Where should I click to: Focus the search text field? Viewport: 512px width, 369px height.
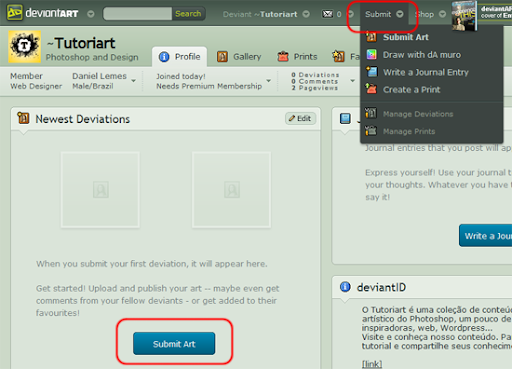(x=138, y=14)
